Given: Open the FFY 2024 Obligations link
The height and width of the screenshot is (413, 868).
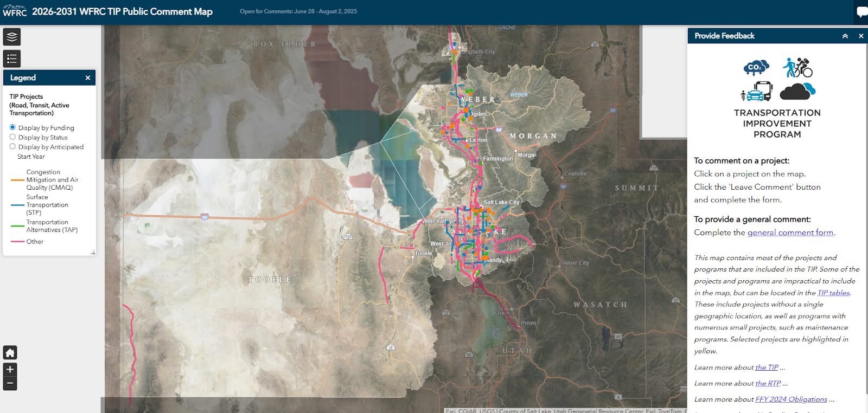Looking at the screenshot, I should [x=791, y=399].
